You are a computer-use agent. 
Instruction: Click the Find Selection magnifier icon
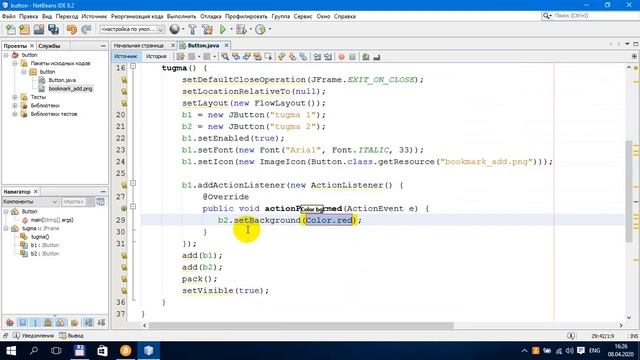tap(225, 57)
